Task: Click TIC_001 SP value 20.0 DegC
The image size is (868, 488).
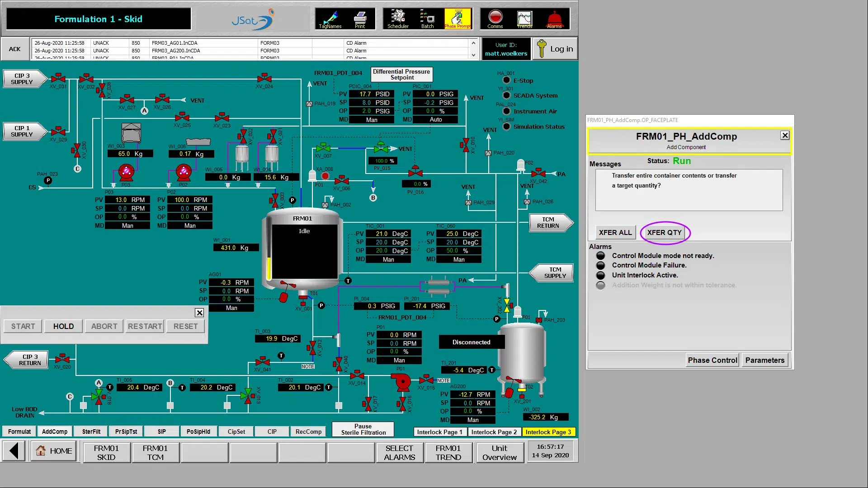Action: click(388, 242)
